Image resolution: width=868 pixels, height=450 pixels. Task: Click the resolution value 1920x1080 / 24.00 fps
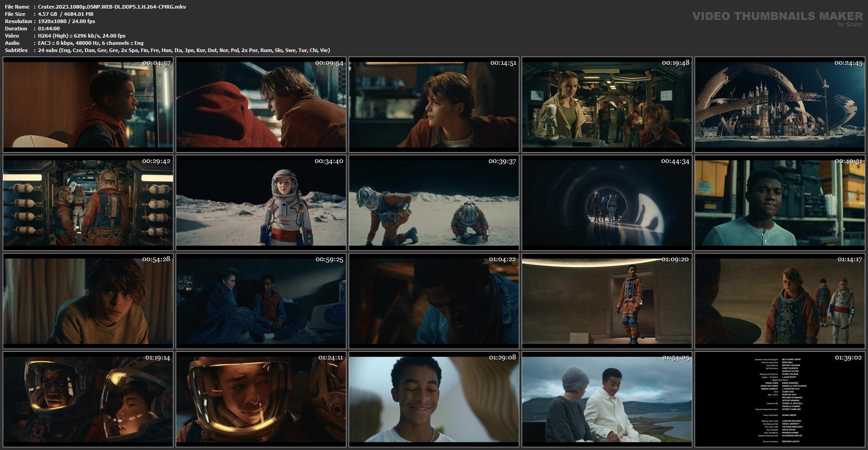(x=67, y=21)
